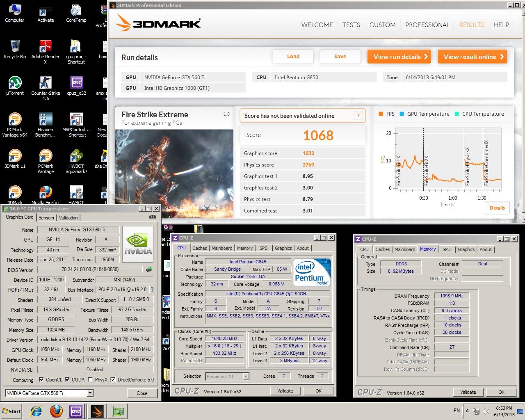Open the cpu prog shortcut folder
The height and width of the screenshot is (420, 525).
tap(76, 52)
